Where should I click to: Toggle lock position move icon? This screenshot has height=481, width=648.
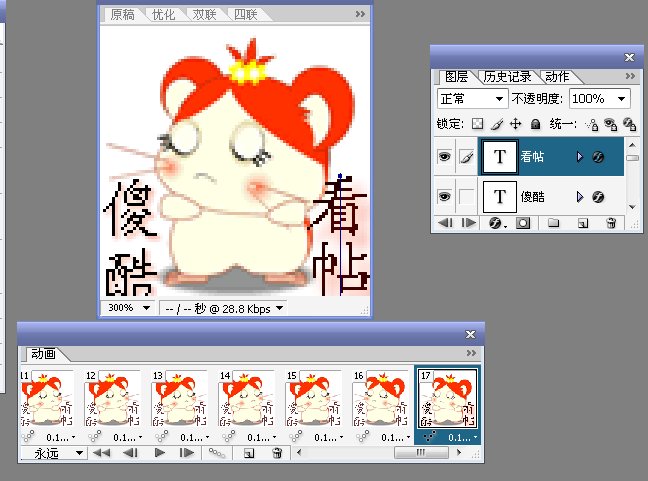coord(515,124)
